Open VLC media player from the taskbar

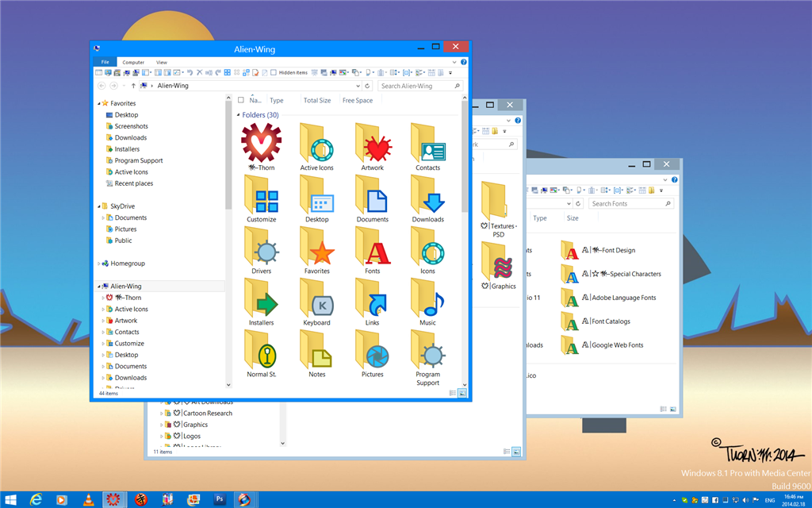tap(88, 500)
